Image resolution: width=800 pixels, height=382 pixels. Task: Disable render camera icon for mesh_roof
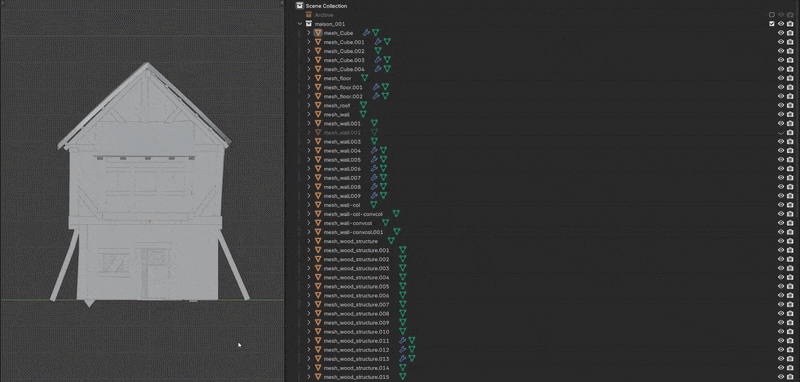coord(790,105)
